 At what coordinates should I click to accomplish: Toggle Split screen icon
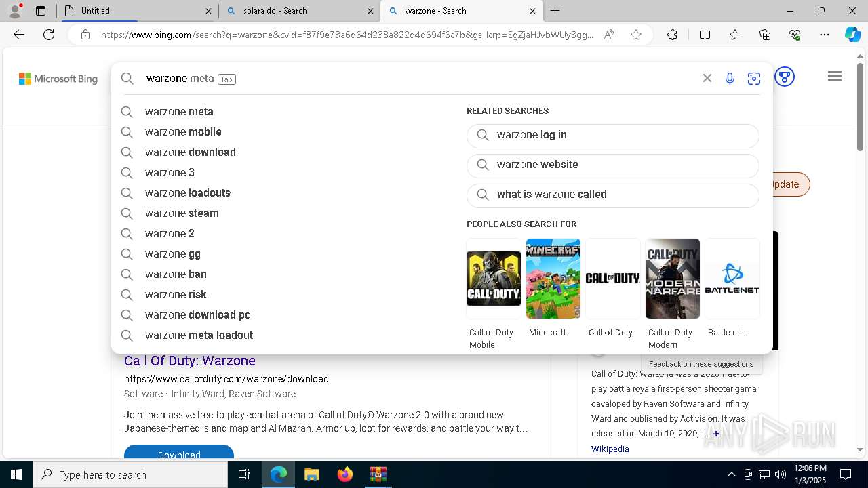(705, 35)
